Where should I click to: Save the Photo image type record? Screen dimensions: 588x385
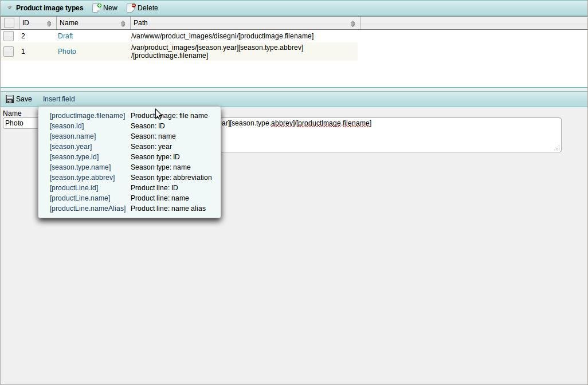(19, 99)
